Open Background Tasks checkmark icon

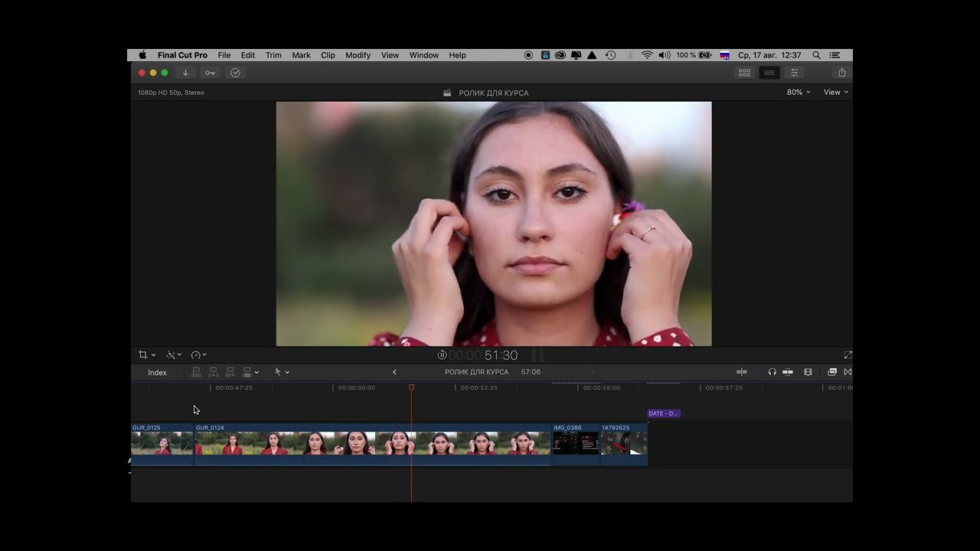235,73
